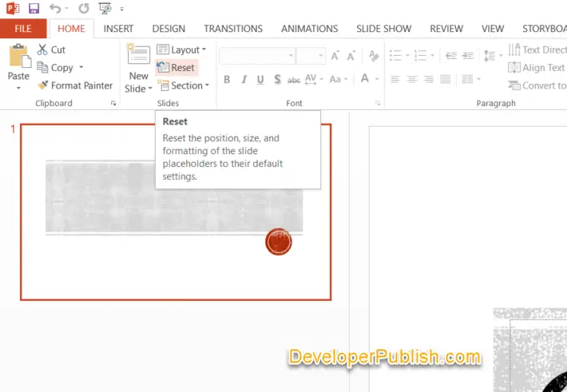Toggle Bold formatting

coord(227,79)
